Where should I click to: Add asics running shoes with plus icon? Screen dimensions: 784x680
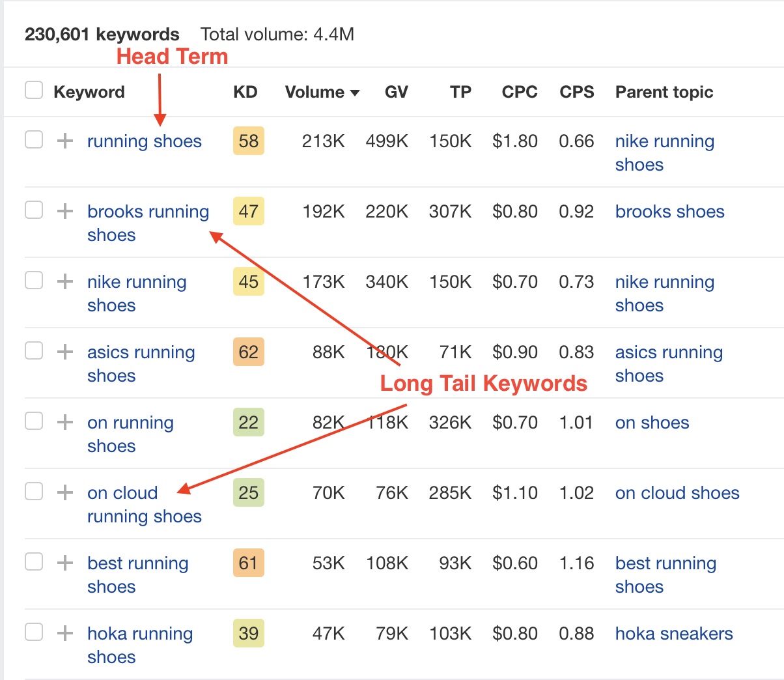coord(64,352)
